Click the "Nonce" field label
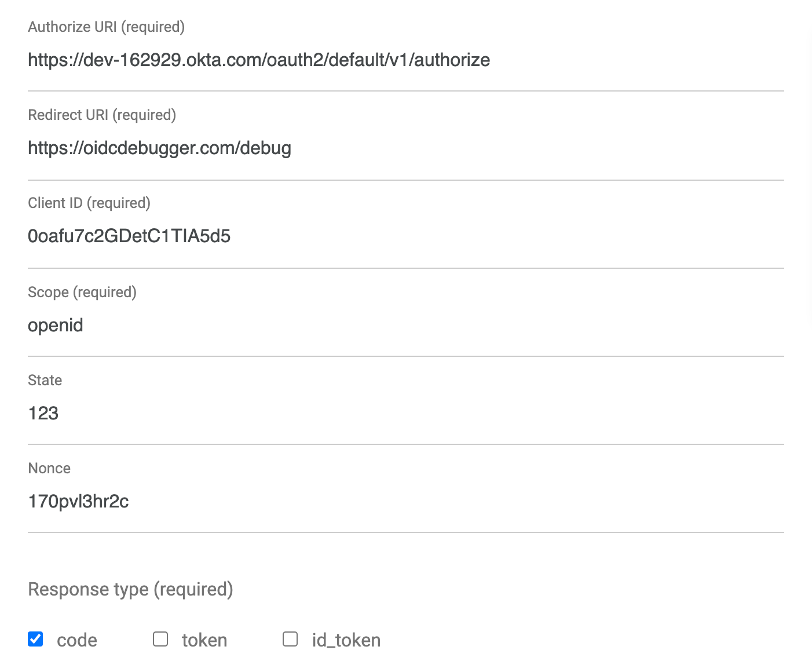Viewport: 812px width, 672px height. tap(49, 469)
